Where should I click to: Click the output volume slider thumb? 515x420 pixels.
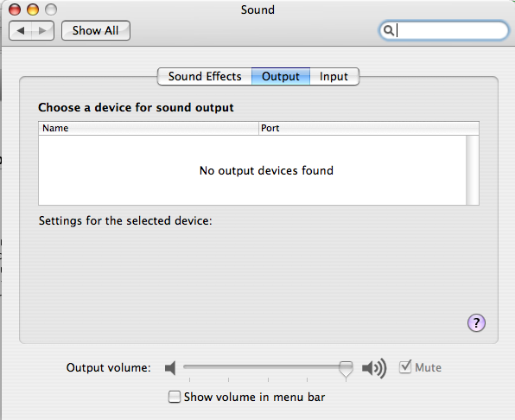click(x=346, y=369)
